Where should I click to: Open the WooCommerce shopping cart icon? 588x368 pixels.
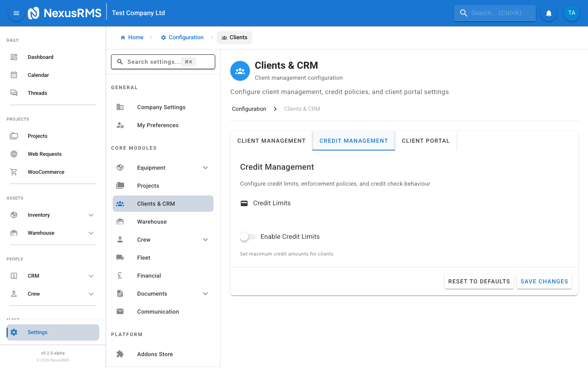14,172
